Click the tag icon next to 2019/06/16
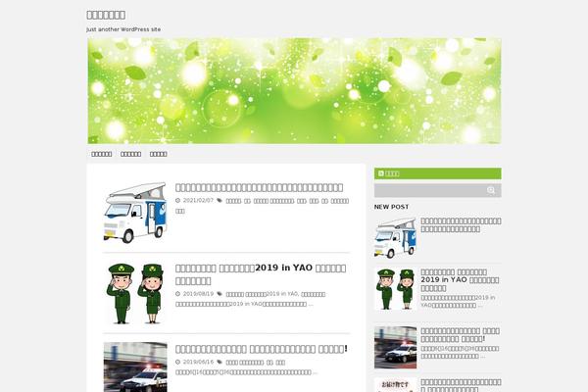The image size is (588, 392). click(x=220, y=363)
